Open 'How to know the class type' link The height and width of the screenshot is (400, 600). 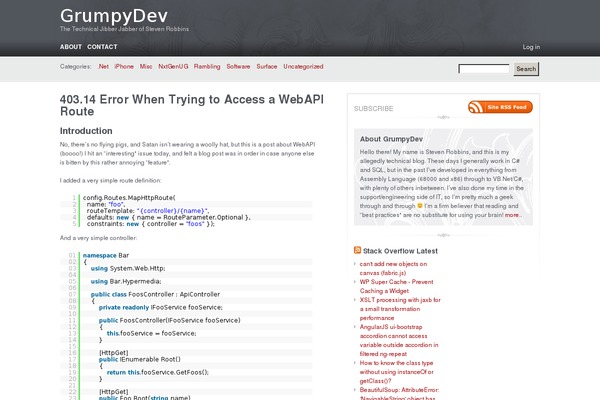click(x=397, y=372)
